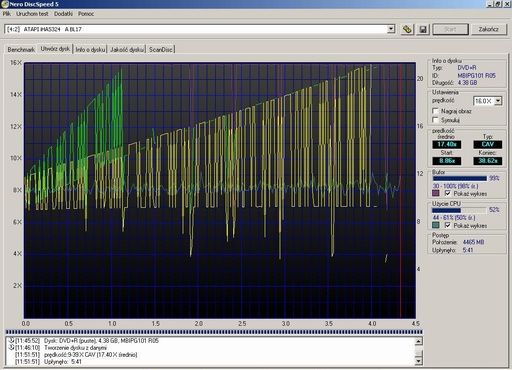Screen dimensions: 512x370
Task: Switch to the Info o dysku tab
Action: pyautogui.click(x=90, y=50)
